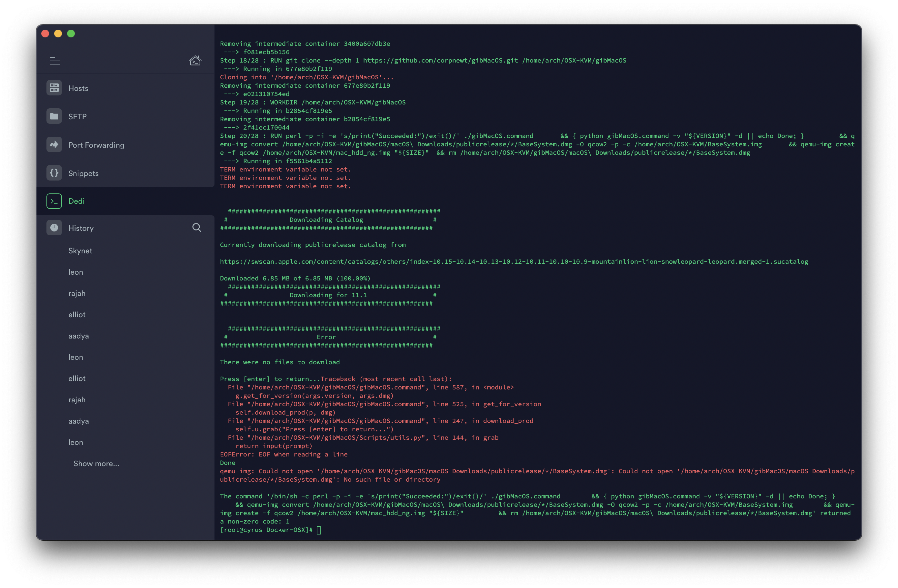This screenshot has width=898, height=588.
Task: Click the home icon in sidebar header
Action: point(195,60)
